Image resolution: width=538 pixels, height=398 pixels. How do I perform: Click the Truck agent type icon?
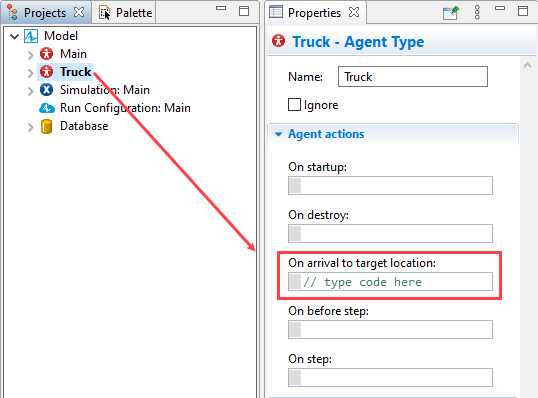(46, 72)
